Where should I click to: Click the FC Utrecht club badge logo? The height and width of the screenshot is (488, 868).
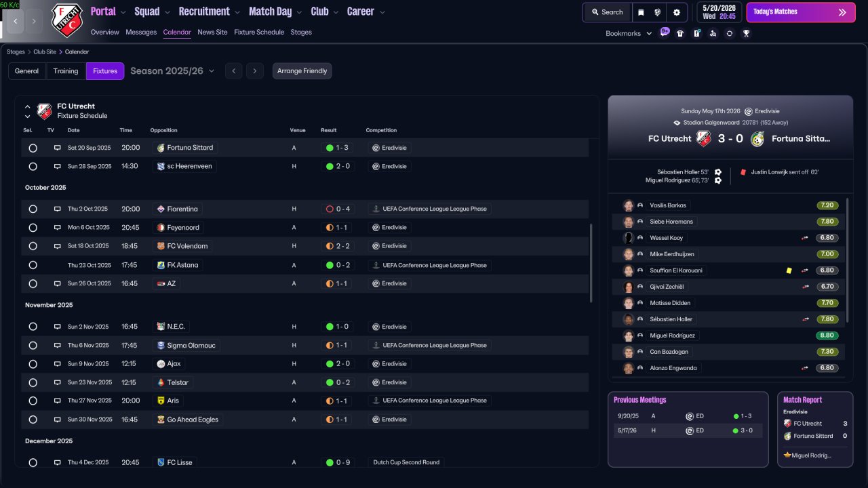pyautogui.click(x=66, y=20)
